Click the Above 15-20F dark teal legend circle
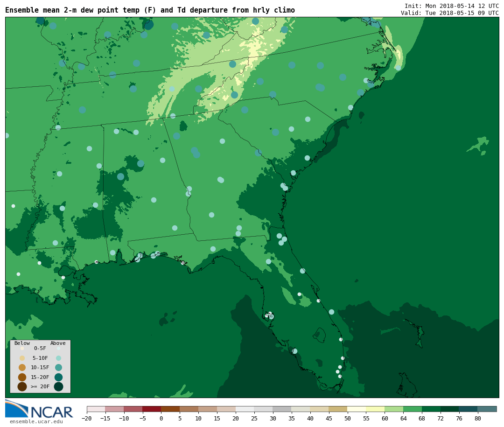504x427 pixels. tap(58, 377)
